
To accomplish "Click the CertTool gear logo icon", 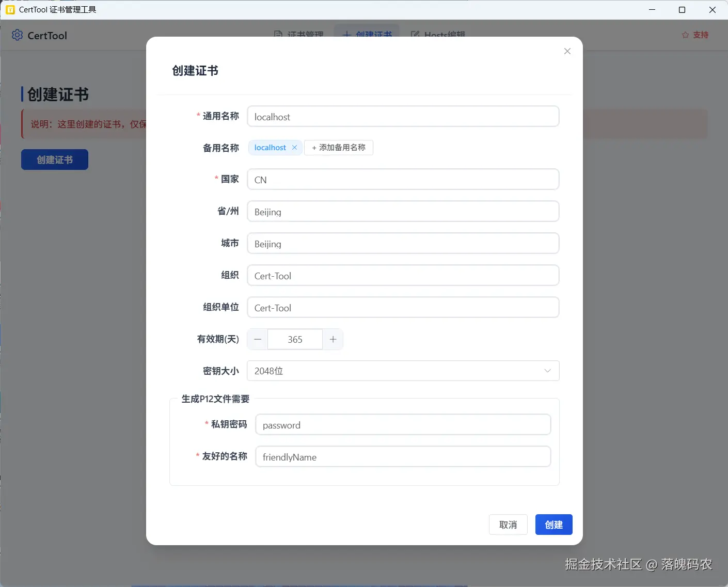I will (17, 35).
